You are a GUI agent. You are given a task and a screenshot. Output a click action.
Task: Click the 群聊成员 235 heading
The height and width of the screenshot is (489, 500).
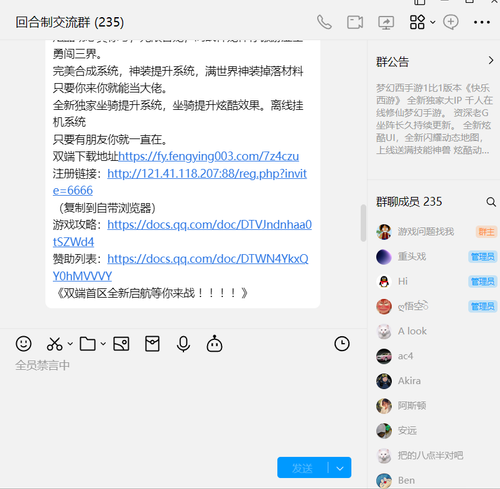coord(409,202)
